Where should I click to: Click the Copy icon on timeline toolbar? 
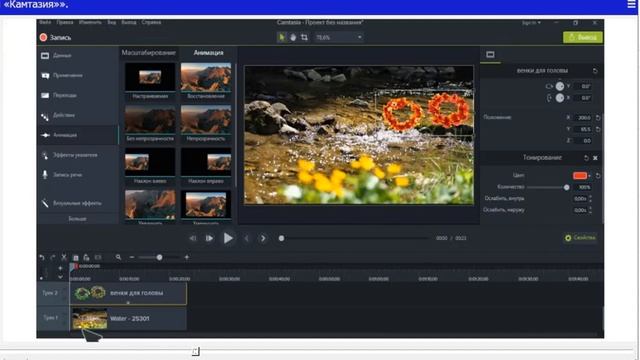76,258
